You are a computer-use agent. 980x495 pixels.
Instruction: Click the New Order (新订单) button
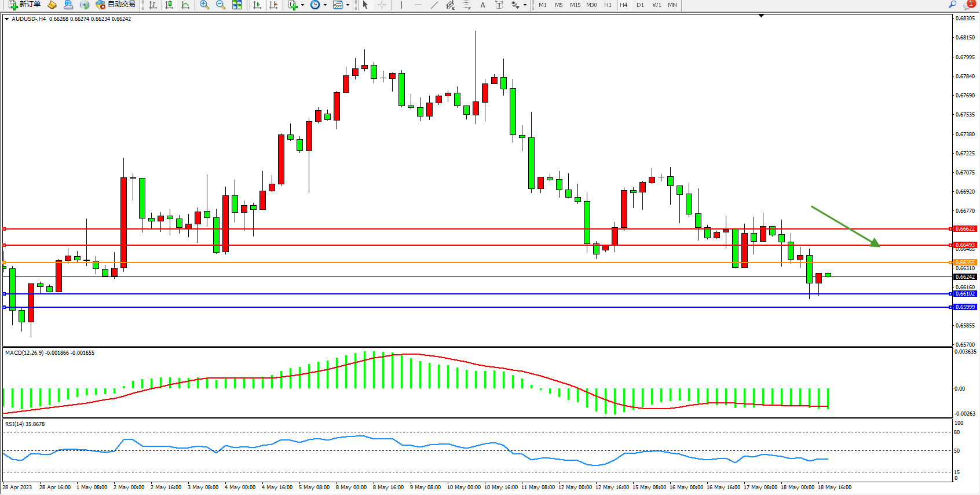coord(24,5)
